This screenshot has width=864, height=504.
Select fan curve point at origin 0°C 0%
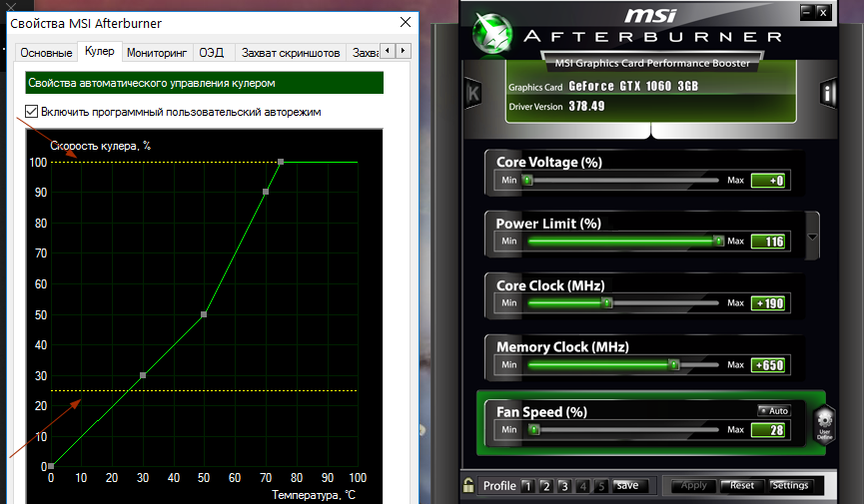[51, 466]
